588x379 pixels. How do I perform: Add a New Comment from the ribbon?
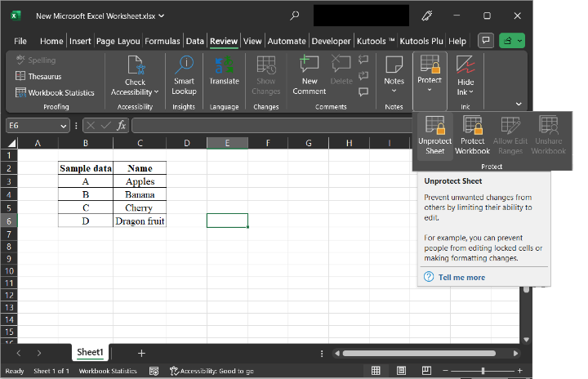pyautogui.click(x=310, y=75)
